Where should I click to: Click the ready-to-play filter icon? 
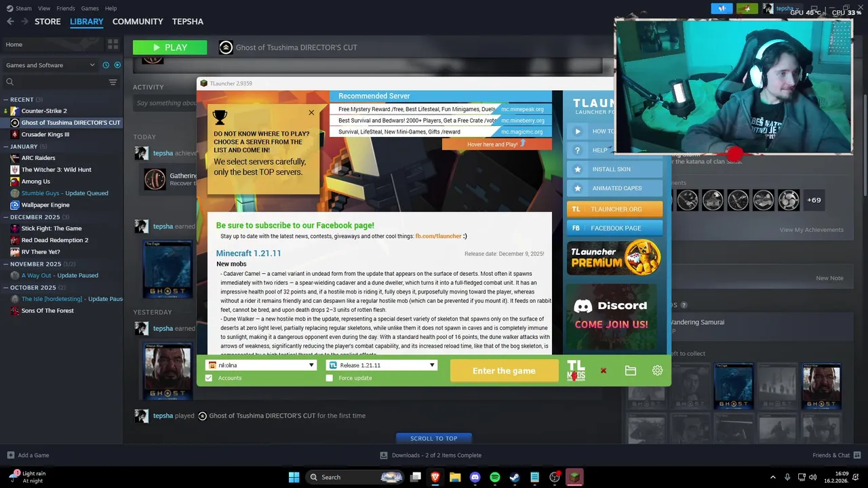(117, 65)
